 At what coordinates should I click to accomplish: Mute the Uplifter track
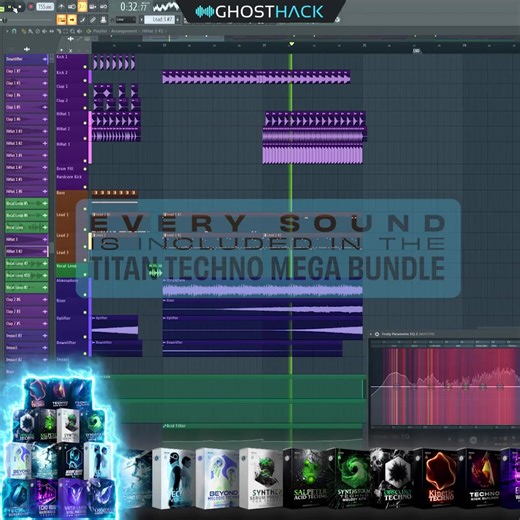(85, 337)
